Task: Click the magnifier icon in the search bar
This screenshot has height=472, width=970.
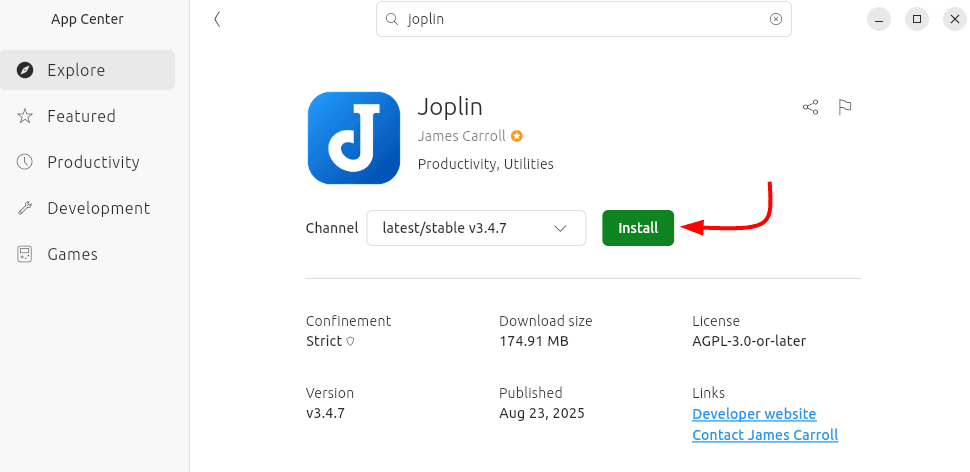Action: pos(393,19)
